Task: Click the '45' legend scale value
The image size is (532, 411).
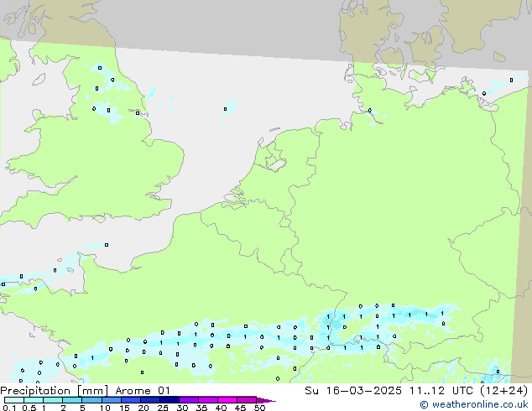Action: click(x=240, y=408)
